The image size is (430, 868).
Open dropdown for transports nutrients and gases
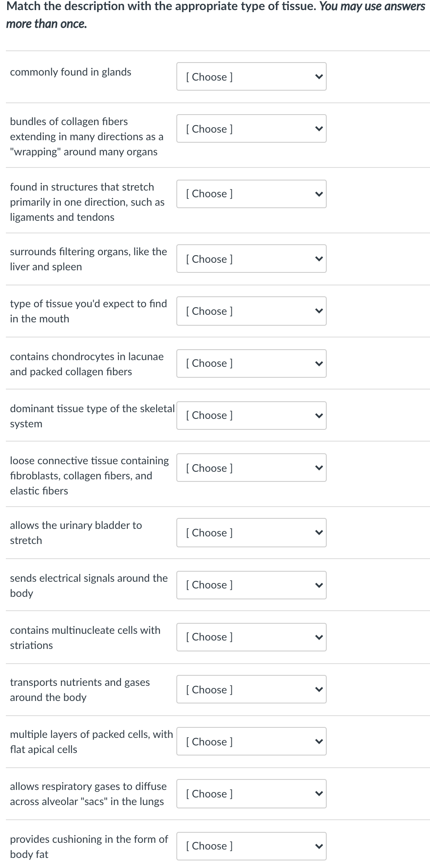(x=252, y=689)
